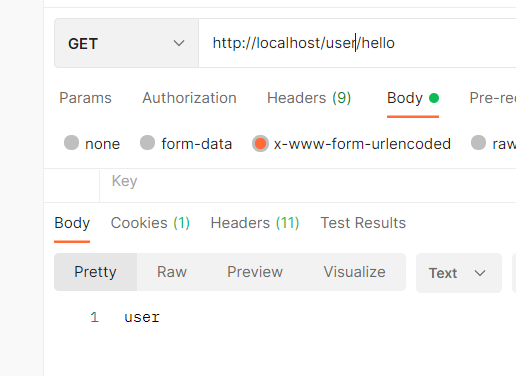Choose form-data body type
Screen dimensions: 516x376
186,144
